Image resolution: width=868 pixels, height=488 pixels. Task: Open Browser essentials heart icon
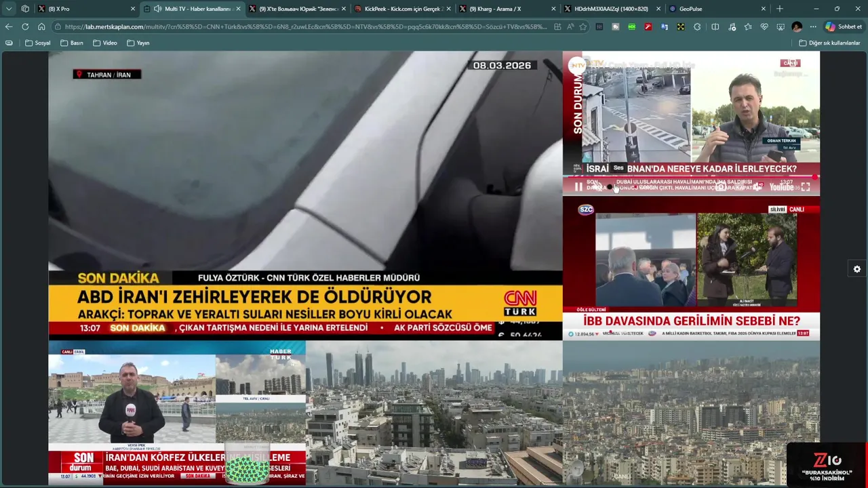tap(764, 26)
